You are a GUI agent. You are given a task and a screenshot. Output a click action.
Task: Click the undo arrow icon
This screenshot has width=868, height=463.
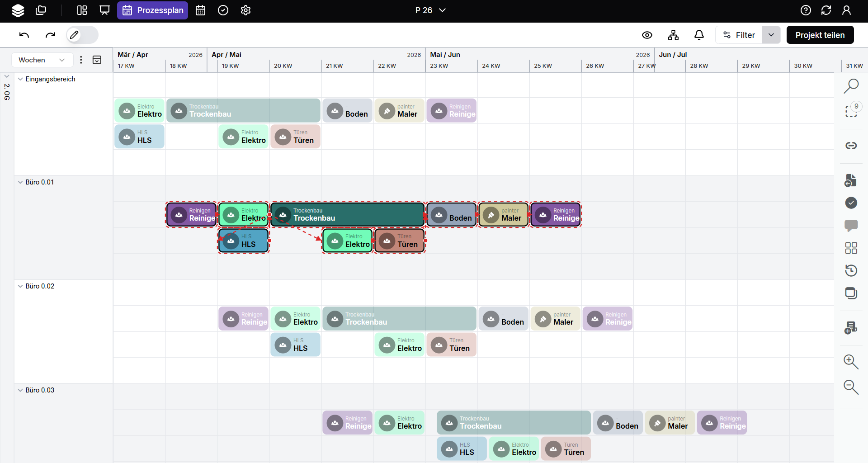point(24,35)
